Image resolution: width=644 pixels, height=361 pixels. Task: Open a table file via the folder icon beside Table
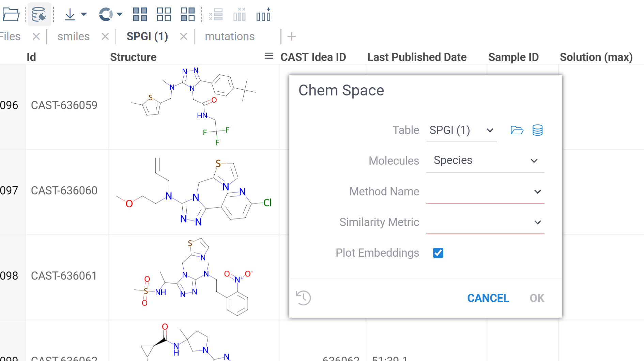pos(517,130)
